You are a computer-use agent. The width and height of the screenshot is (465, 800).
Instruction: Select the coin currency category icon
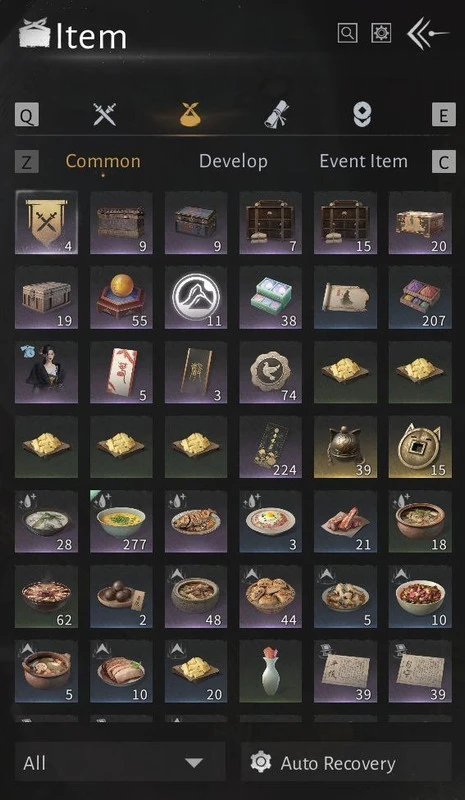(x=362, y=114)
